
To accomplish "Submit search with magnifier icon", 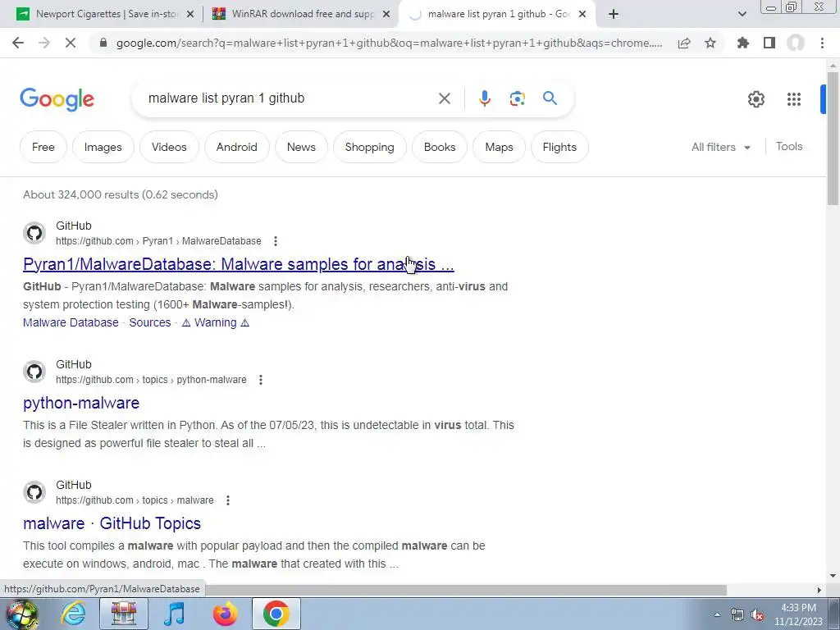I will point(550,98).
